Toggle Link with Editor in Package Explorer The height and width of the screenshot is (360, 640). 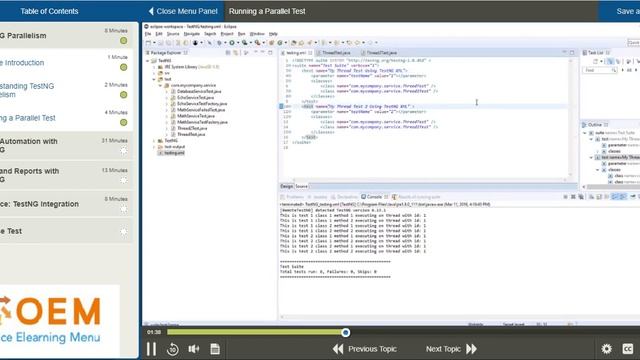pos(236,53)
